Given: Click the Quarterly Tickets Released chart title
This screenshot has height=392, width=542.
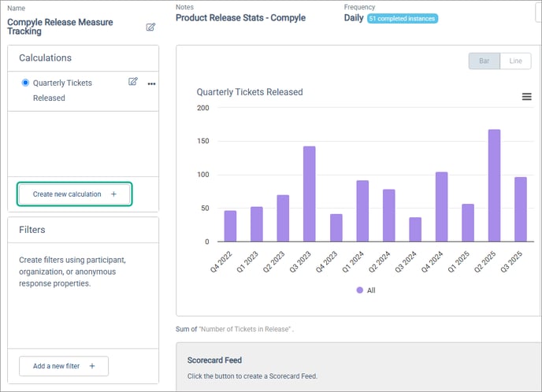Looking at the screenshot, I should [250, 92].
